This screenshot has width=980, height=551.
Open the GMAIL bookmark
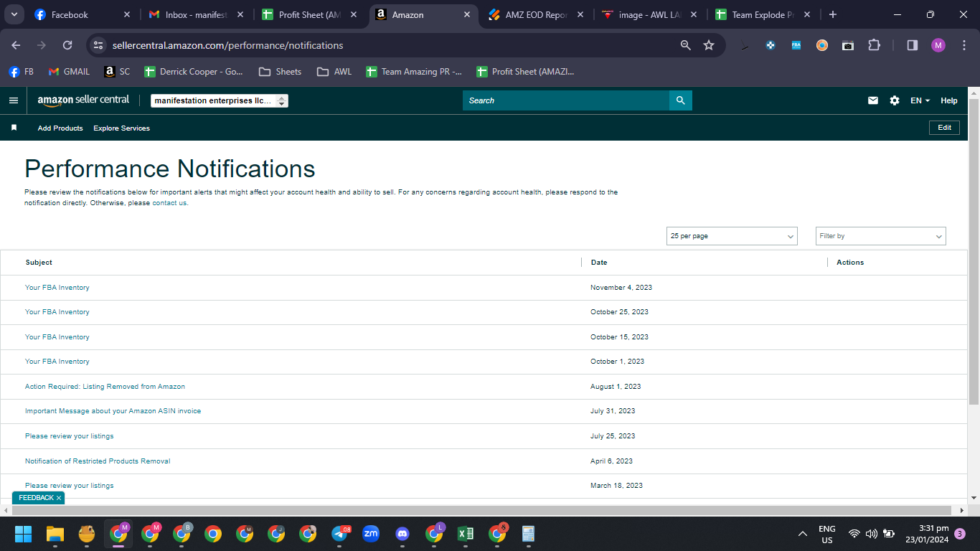[x=69, y=72]
